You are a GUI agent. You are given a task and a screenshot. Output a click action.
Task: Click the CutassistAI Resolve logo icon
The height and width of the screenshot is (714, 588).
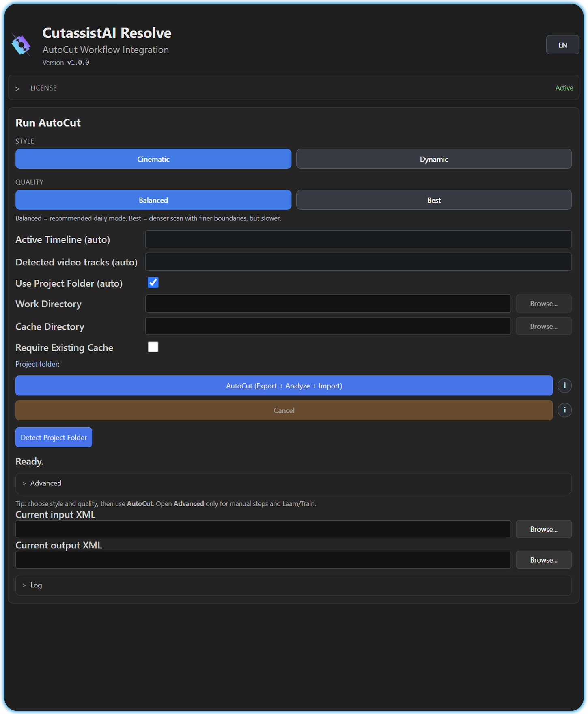coord(21,45)
